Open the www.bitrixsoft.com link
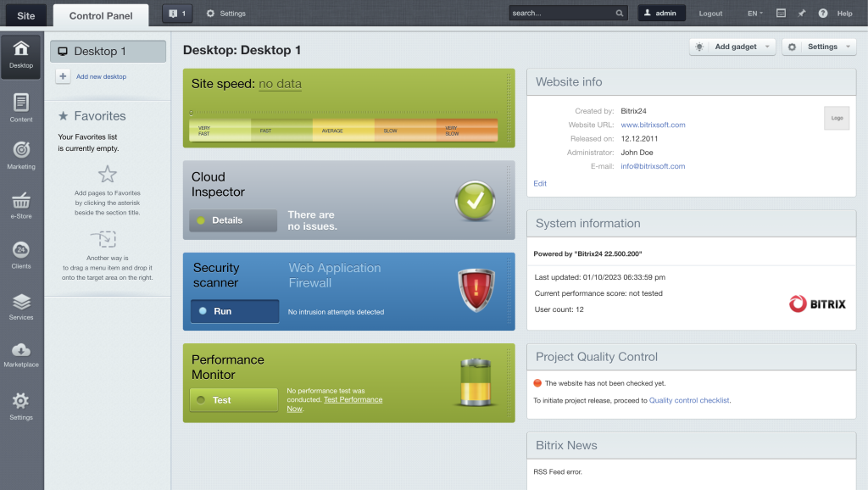Viewport: 868px width, 490px height. [x=653, y=125]
